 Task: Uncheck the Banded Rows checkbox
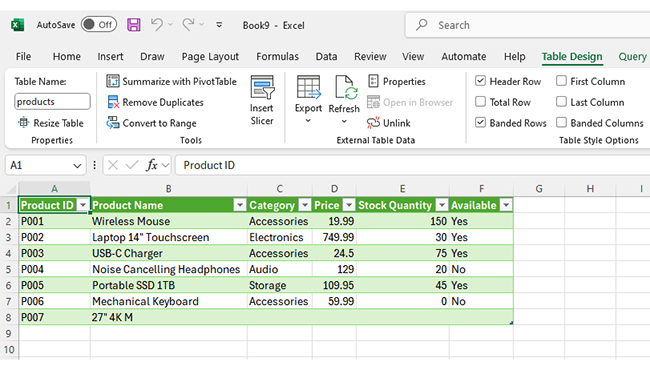[480, 123]
